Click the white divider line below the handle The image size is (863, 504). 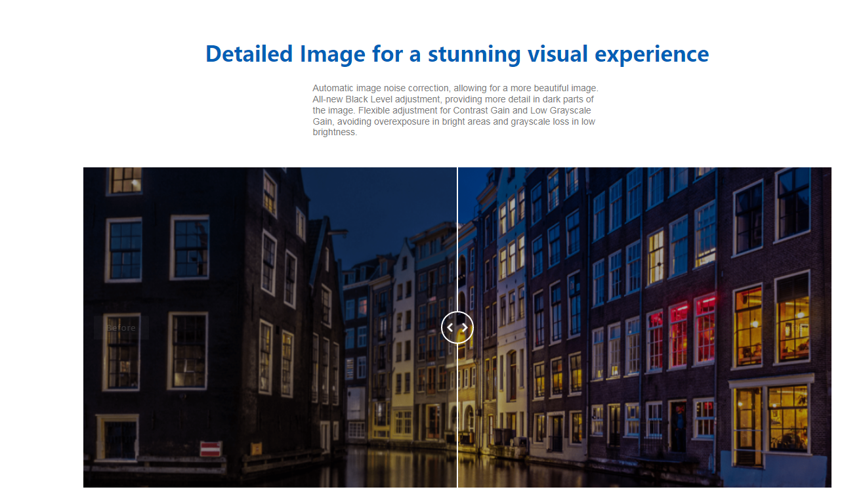[x=457, y=420]
